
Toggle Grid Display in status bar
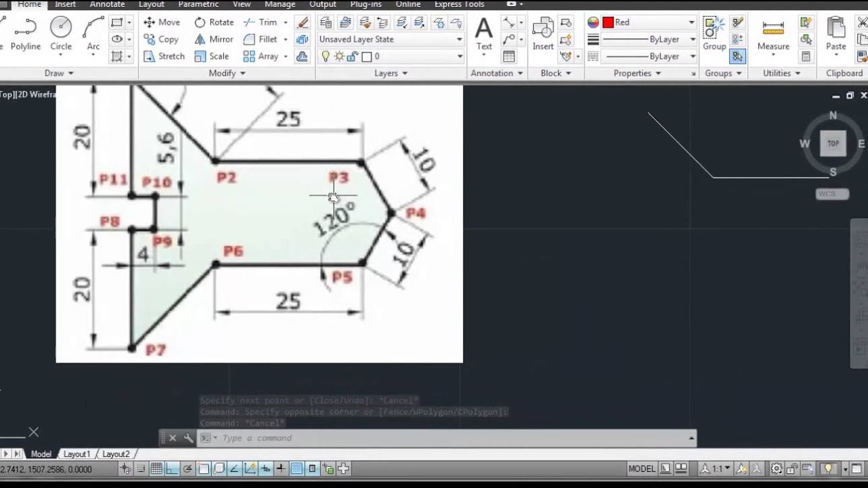156,468
